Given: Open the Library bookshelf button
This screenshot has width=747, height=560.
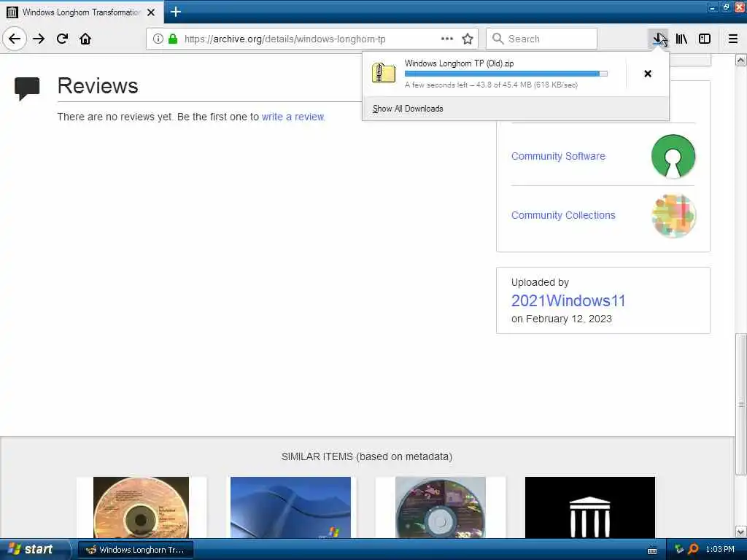Looking at the screenshot, I should pyautogui.click(x=681, y=39).
